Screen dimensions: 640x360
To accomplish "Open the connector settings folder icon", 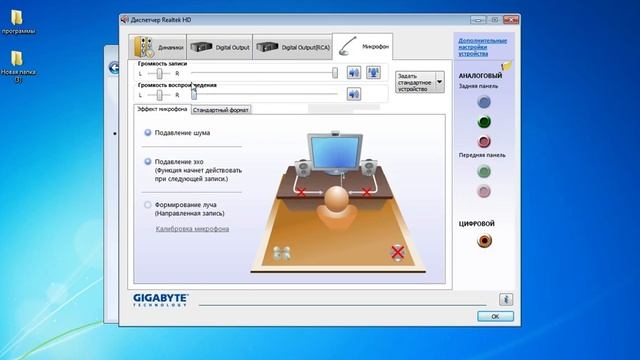I will [x=506, y=66].
